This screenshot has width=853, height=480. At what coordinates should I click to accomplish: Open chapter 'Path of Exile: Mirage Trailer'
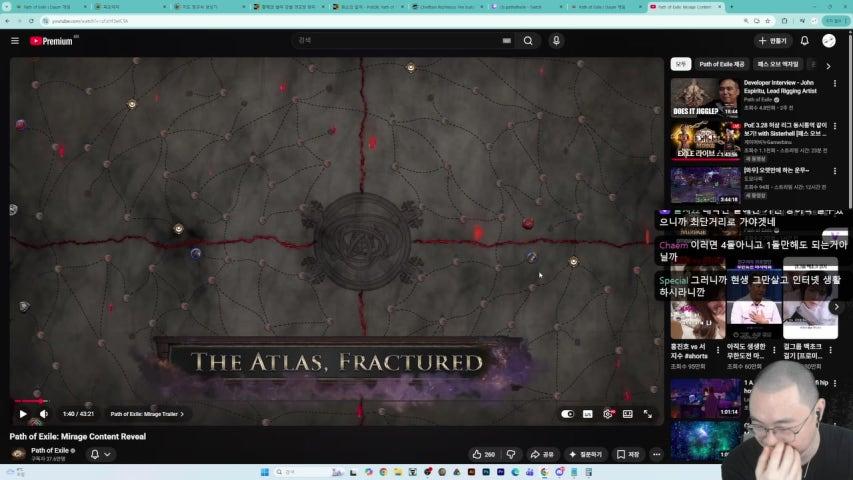(x=147, y=414)
